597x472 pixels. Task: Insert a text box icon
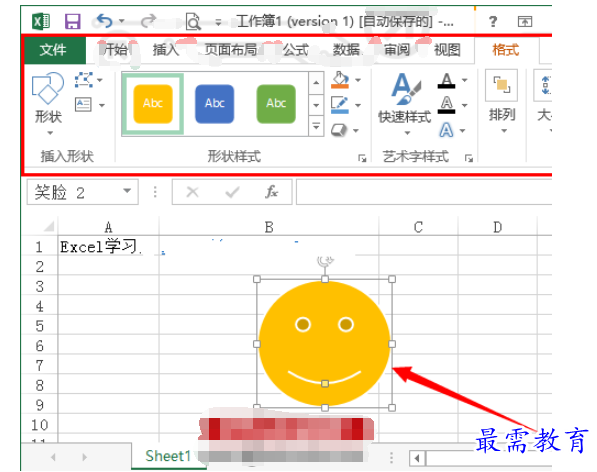coord(83,104)
